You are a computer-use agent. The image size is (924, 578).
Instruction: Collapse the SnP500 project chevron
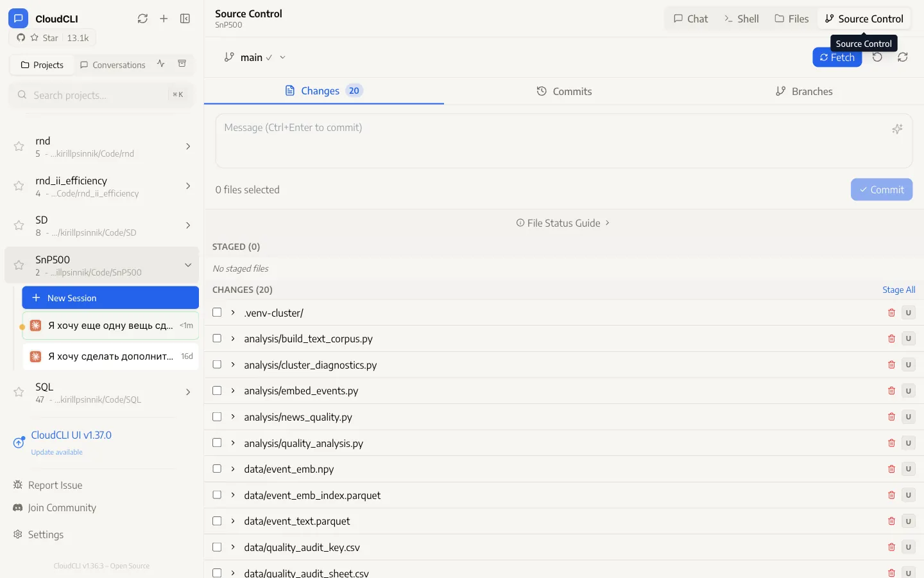pos(188,265)
